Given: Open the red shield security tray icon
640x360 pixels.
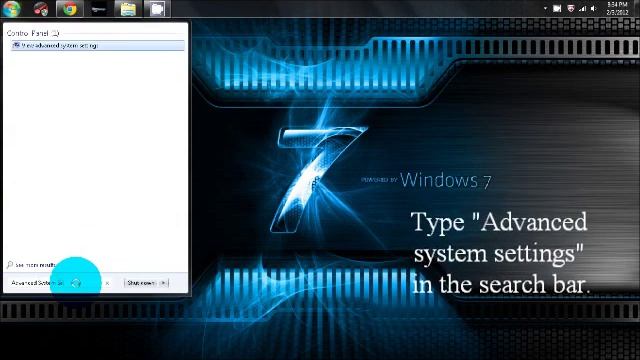Looking at the screenshot, I should [571, 8].
